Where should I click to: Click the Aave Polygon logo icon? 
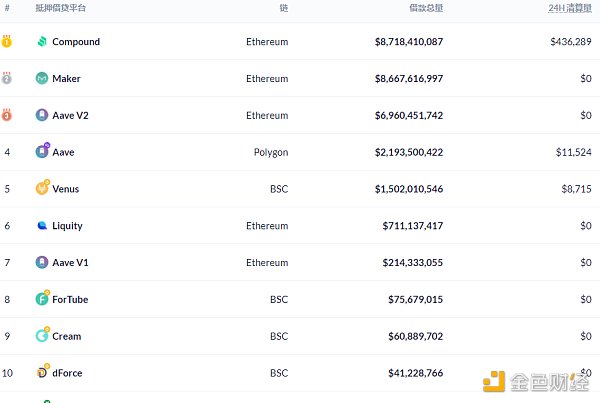[x=42, y=152]
